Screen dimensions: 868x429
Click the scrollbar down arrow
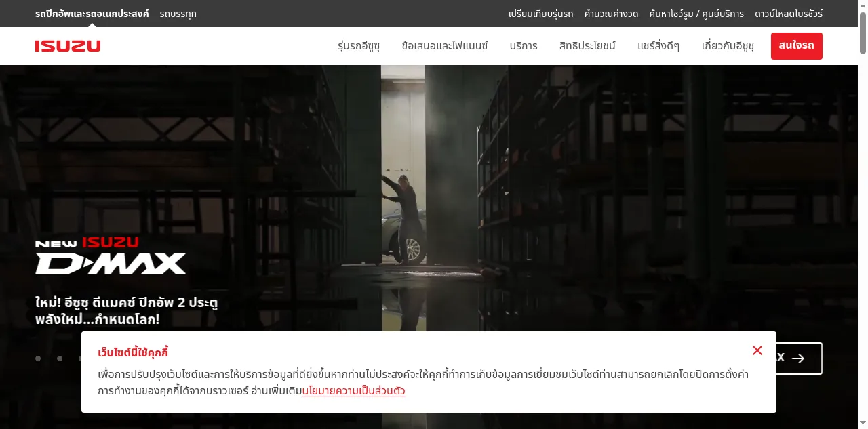coord(863,424)
